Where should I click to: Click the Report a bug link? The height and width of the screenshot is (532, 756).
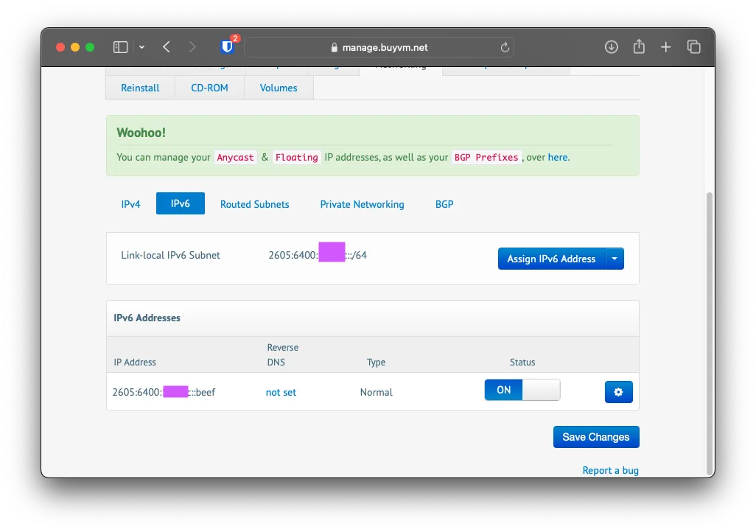610,470
